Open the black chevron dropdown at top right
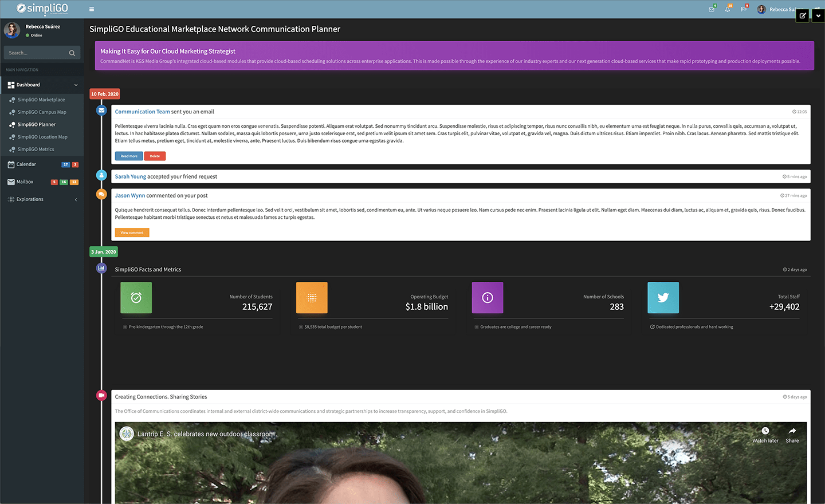Image resolution: width=825 pixels, height=504 pixels. [818, 15]
